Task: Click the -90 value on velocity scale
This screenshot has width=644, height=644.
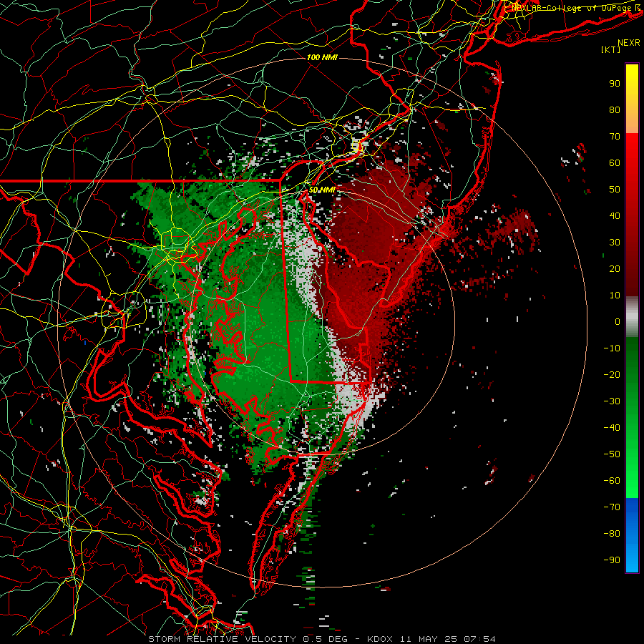Action: point(612,560)
